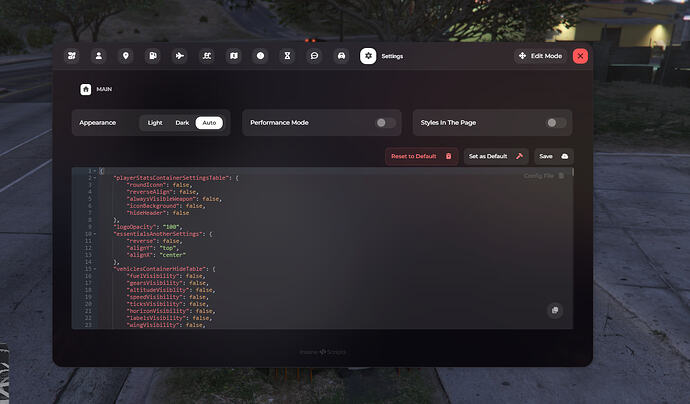The image size is (690, 404).
Task: Click line number 9 in gutter
Action: point(90,227)
